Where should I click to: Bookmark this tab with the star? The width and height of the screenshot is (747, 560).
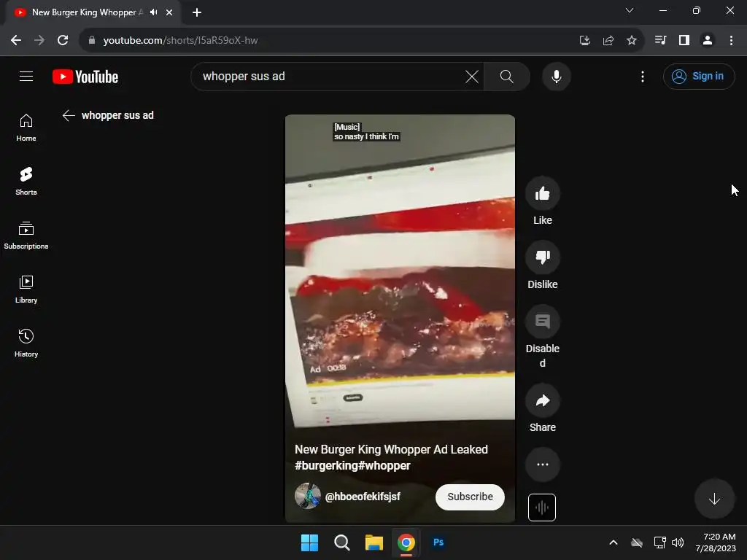(631, 41)
